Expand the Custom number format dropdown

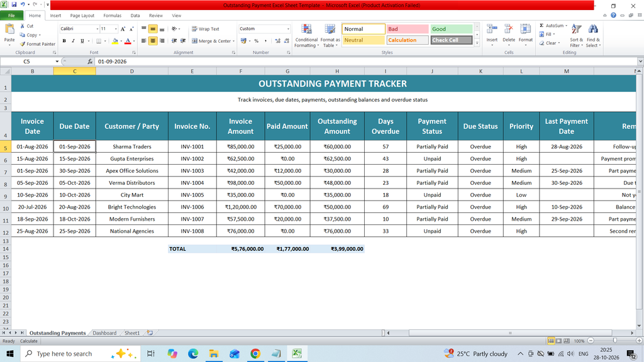[x=288, y=29]
